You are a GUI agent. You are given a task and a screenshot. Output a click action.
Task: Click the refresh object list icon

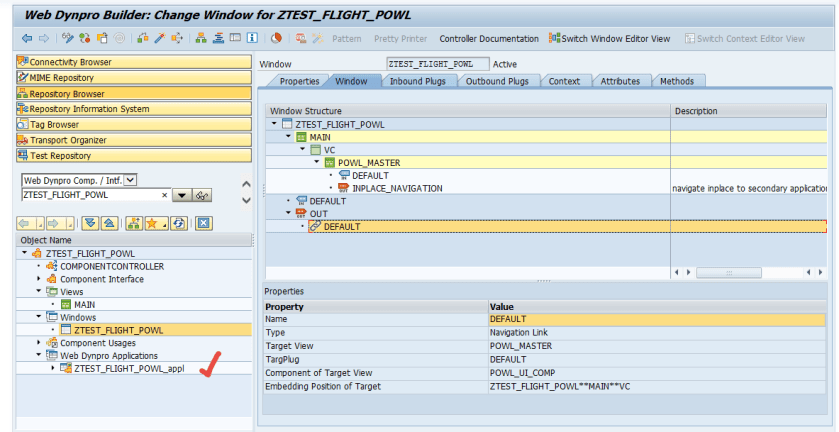coord(180,222)
